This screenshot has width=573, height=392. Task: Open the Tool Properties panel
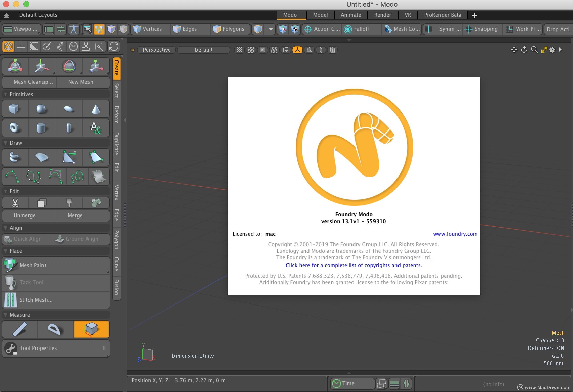pos(56,348)
